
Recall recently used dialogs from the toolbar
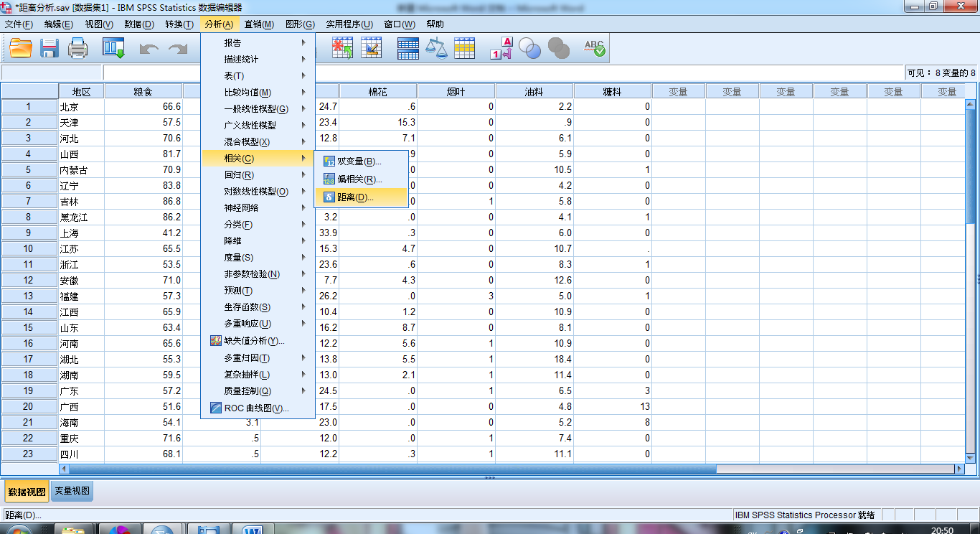pyautogui.click(x=113, y=48)
